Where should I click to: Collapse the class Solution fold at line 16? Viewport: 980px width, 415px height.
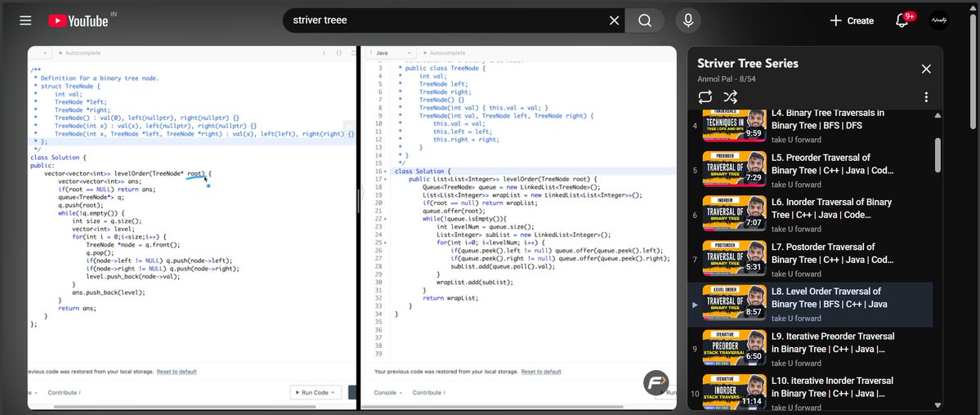click(x=385, y=172)
